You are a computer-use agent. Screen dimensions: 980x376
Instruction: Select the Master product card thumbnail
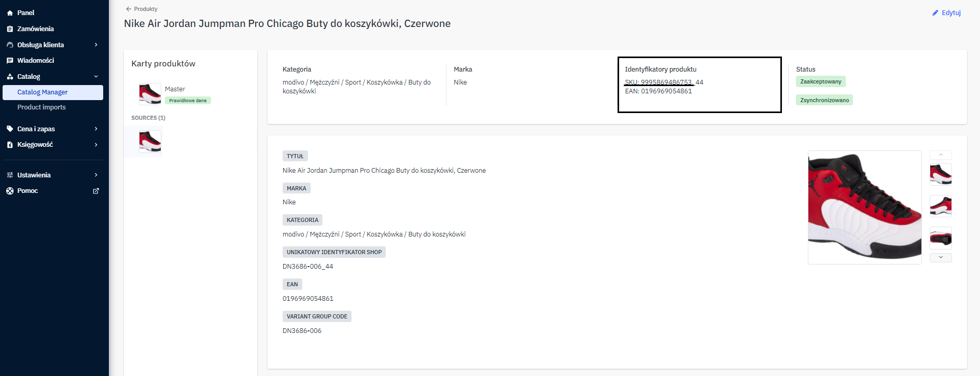150,94
